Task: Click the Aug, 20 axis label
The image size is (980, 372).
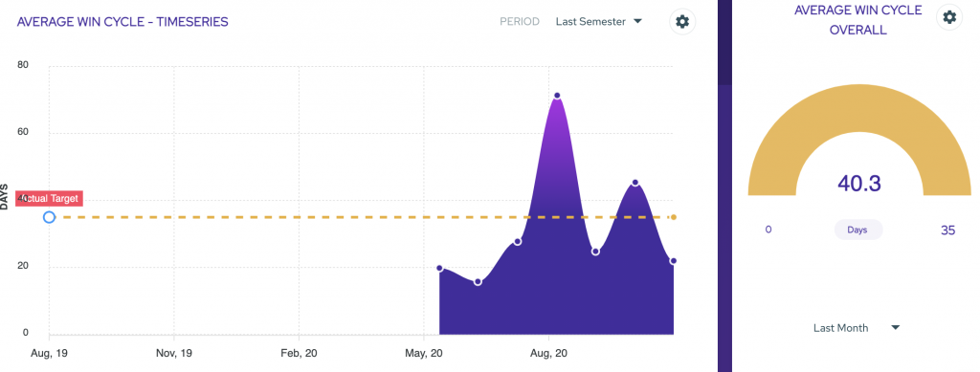Action: (548, 353)
